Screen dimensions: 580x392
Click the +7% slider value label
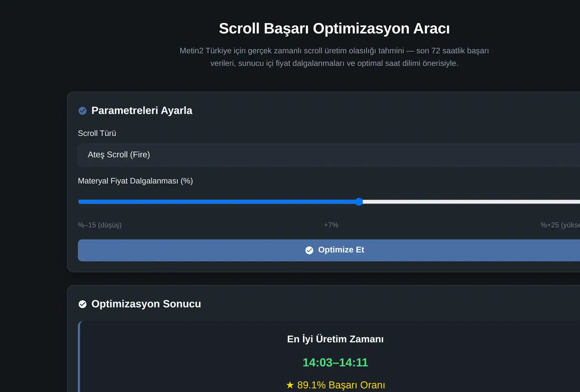[331, 225]
